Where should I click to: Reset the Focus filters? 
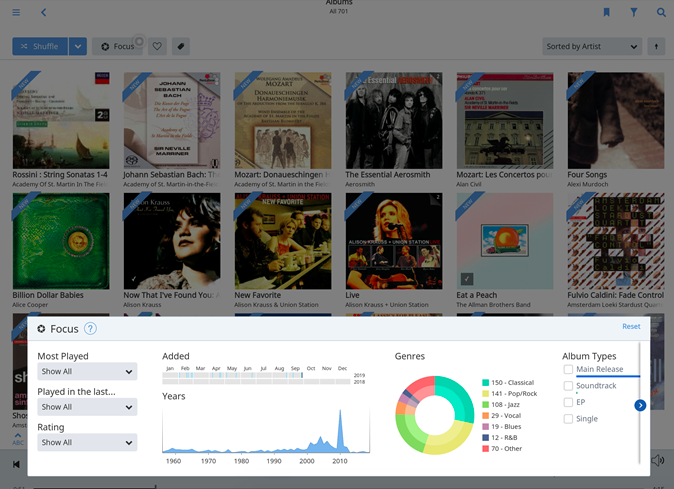click(631, 327)
